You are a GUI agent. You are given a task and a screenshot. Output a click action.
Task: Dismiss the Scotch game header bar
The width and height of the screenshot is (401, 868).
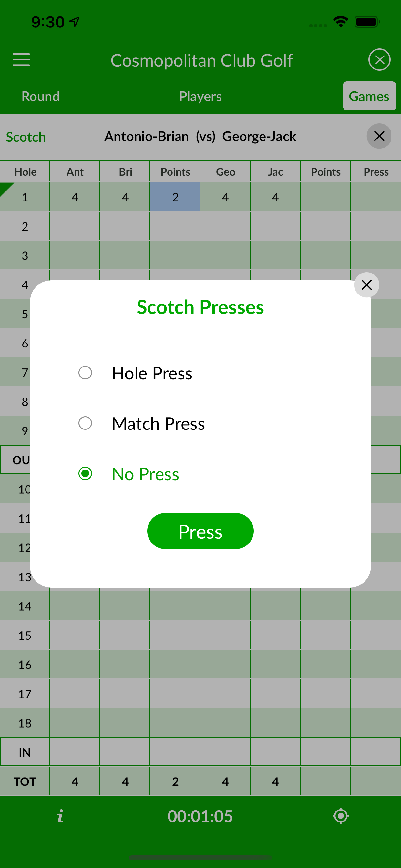pos(379,136)
